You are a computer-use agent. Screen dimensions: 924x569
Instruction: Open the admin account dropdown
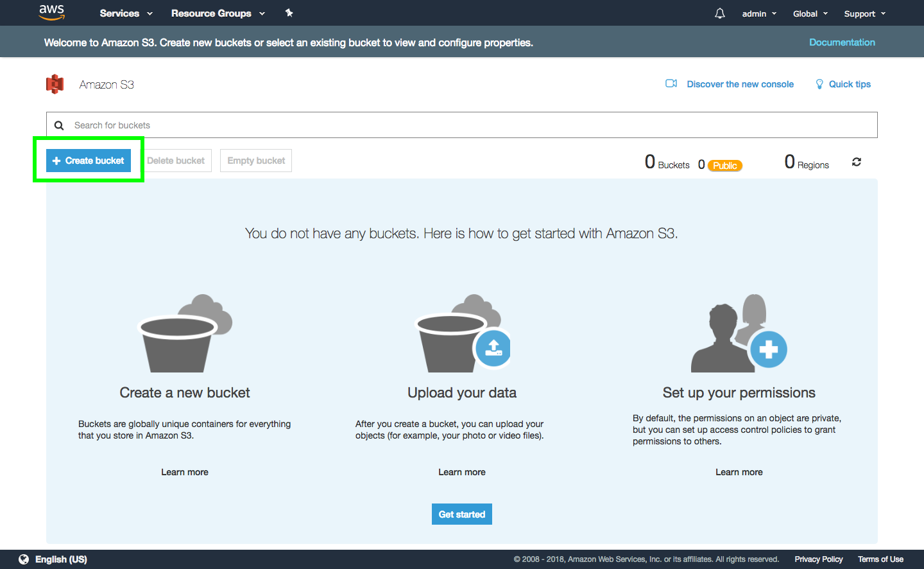tap(759, 13)
